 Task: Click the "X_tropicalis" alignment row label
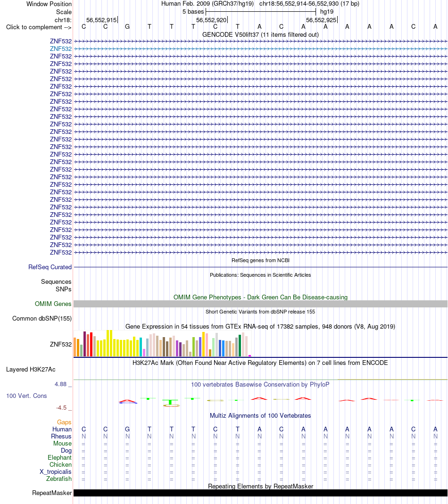pos(55,471)
